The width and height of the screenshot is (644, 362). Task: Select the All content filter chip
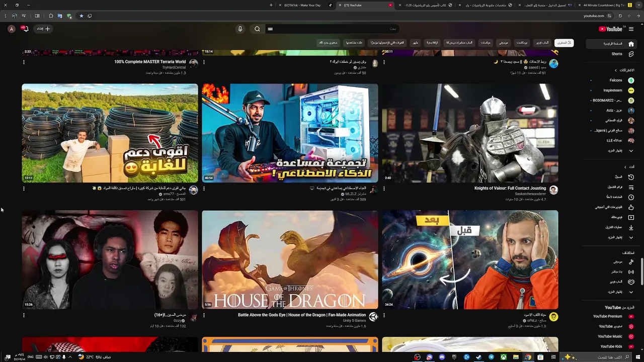point(563,43)
